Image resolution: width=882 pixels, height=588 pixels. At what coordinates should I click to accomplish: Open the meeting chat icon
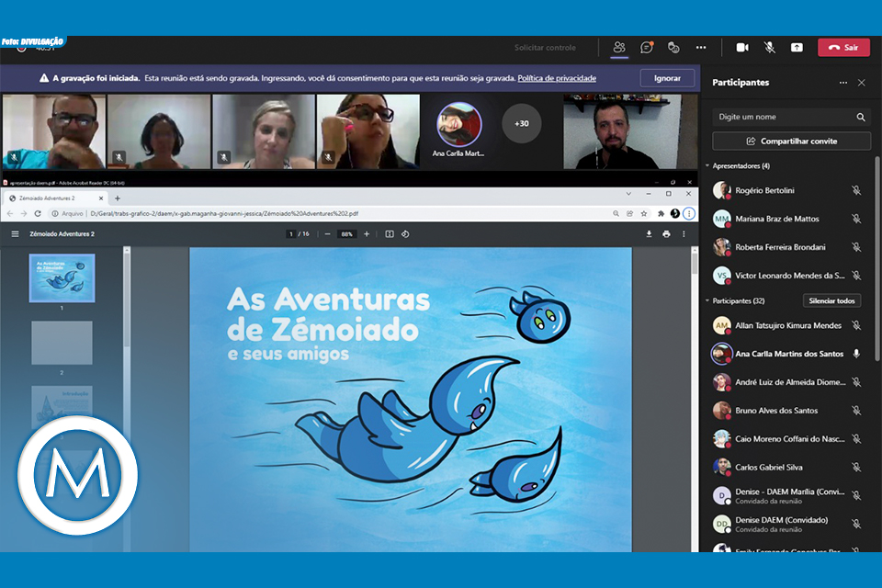pos(647,47)
